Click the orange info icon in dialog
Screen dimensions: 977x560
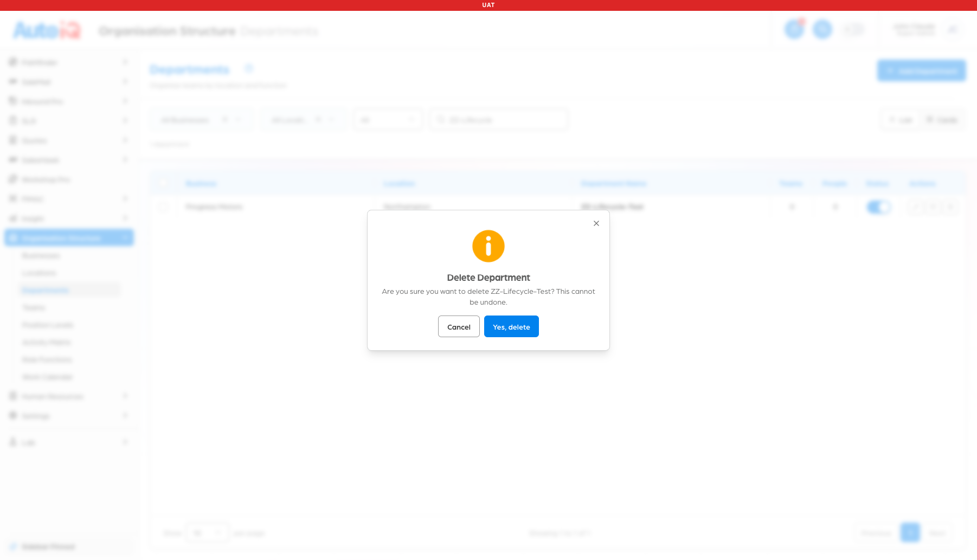coord(489,246)
